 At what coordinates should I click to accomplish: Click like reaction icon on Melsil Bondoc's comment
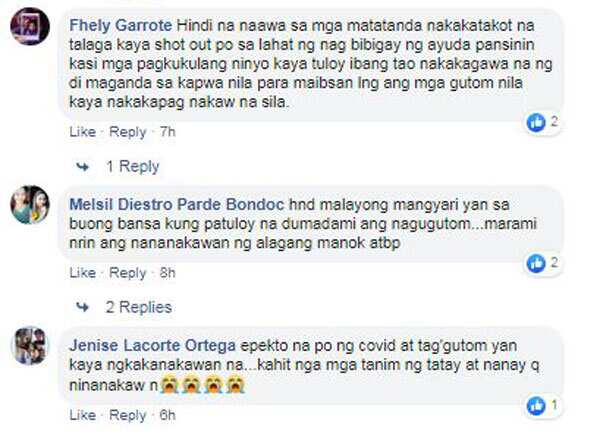pos(536,264)
